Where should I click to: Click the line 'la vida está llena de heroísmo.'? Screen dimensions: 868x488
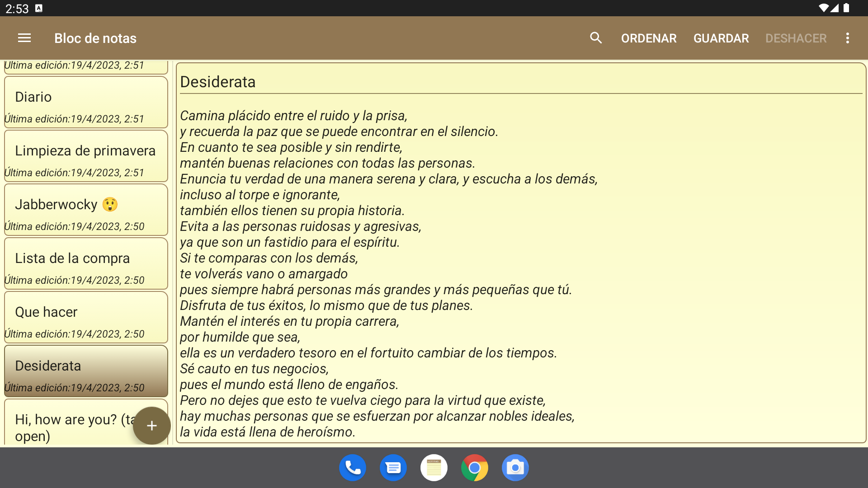click(x=268, y=432)
